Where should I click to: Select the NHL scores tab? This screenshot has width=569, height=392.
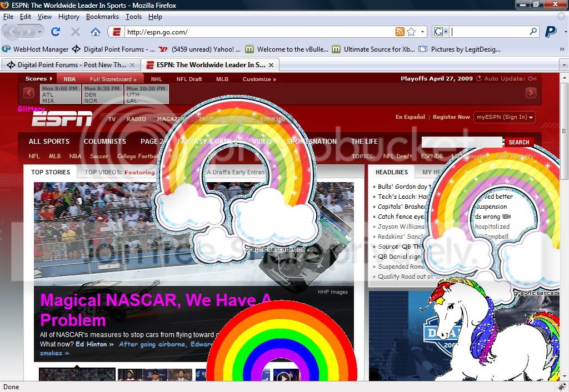157,79
